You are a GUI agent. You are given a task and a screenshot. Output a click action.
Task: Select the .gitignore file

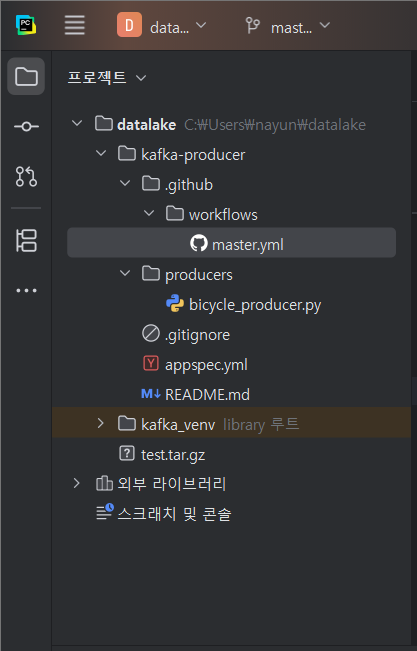click(x=186, y=335)
